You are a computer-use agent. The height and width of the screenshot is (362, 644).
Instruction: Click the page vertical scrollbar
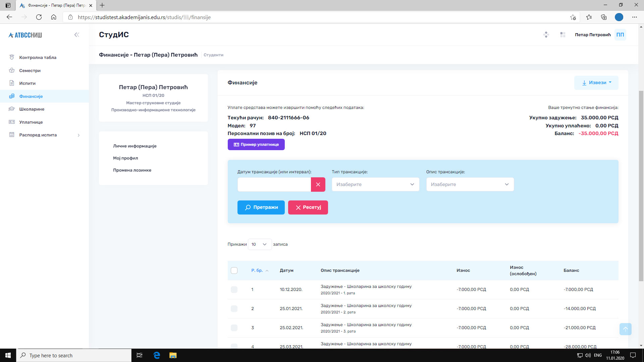click(x=641, y=186)
